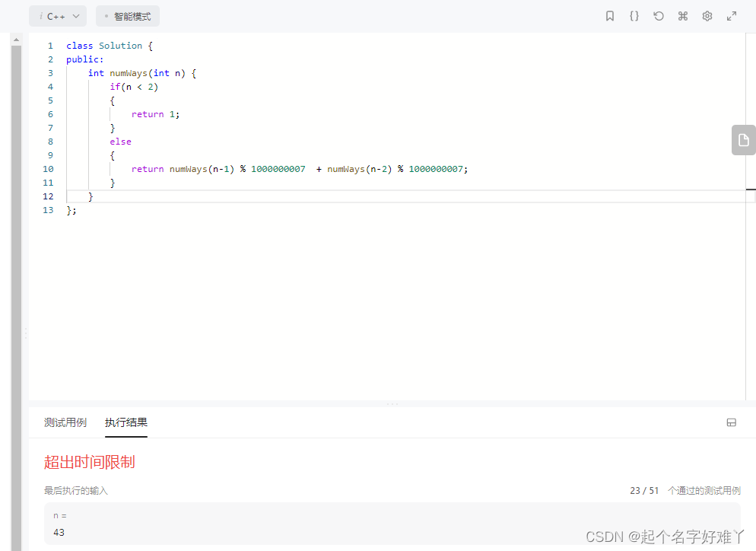Click the 超出时间限制 result heading
Viewport: 756px width, 551px height.
tap(89, 462)
